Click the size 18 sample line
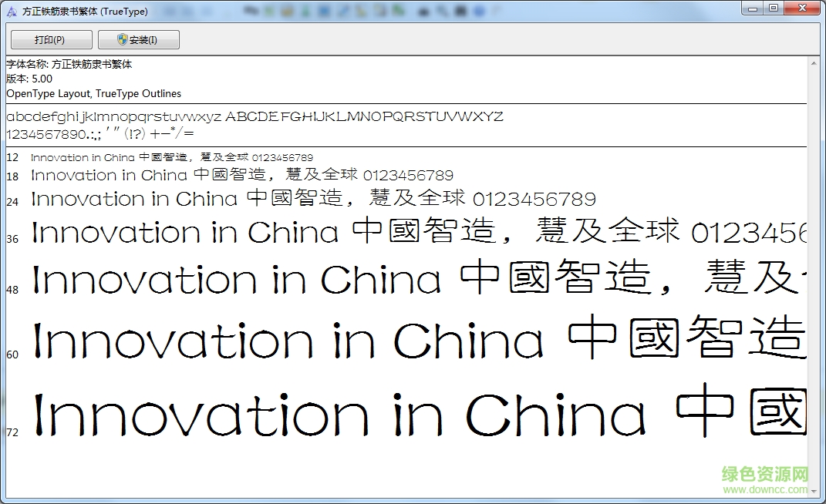 click(242, 174)
